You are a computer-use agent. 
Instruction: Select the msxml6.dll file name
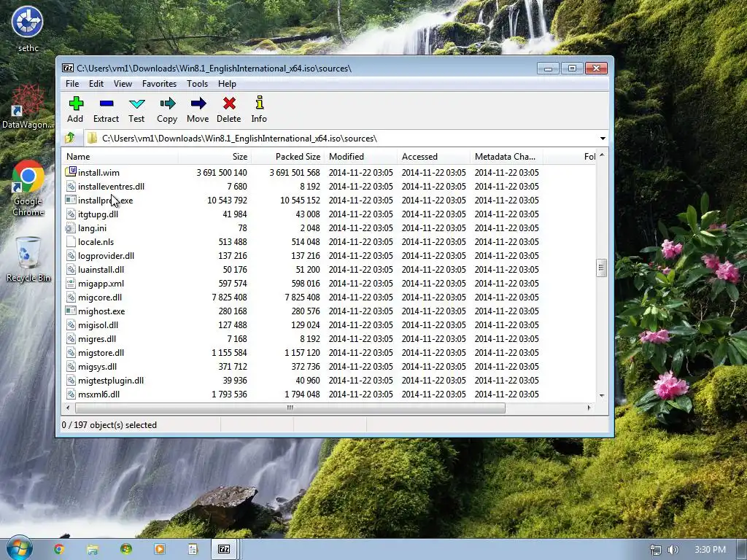pos(98,394)
